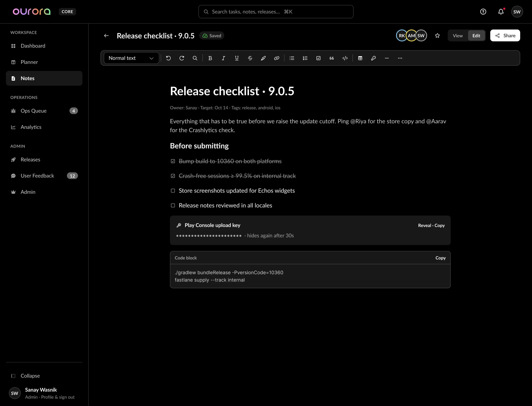Click the Redo icon in the toolbar
This screenshot has height=406, width=532.
pyautogui.click(x=182, y=58)
